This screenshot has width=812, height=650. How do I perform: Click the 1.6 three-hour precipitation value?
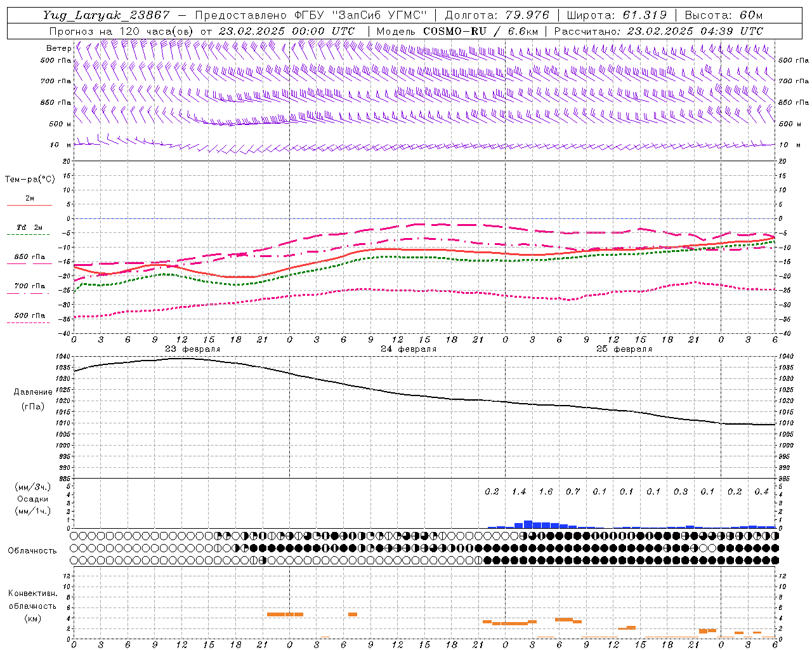(x=546, y=492)
